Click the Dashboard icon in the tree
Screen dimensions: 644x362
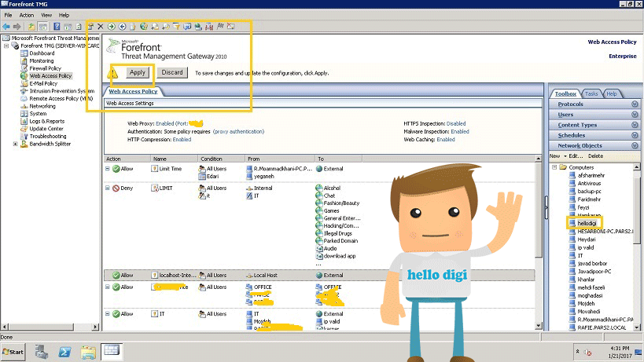point(24,53)
